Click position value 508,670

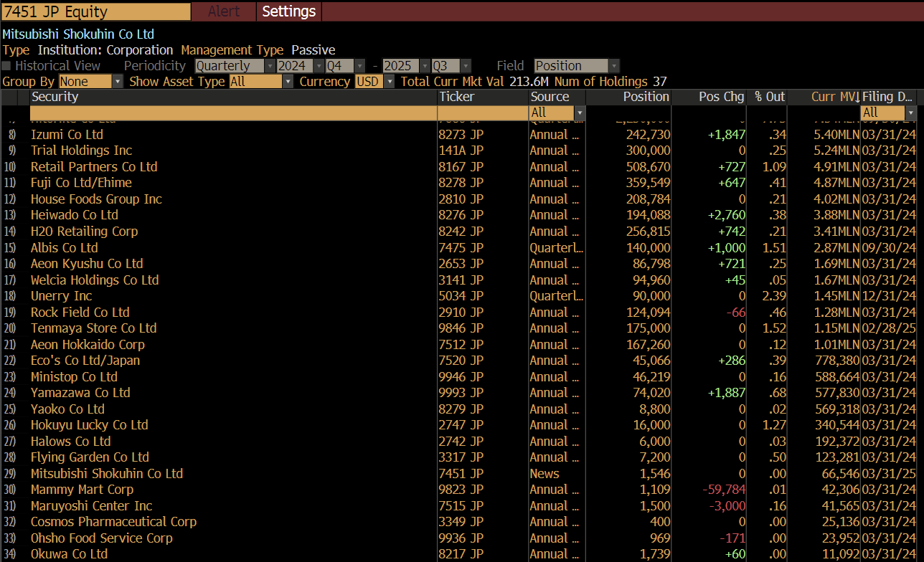pos(647,167)
